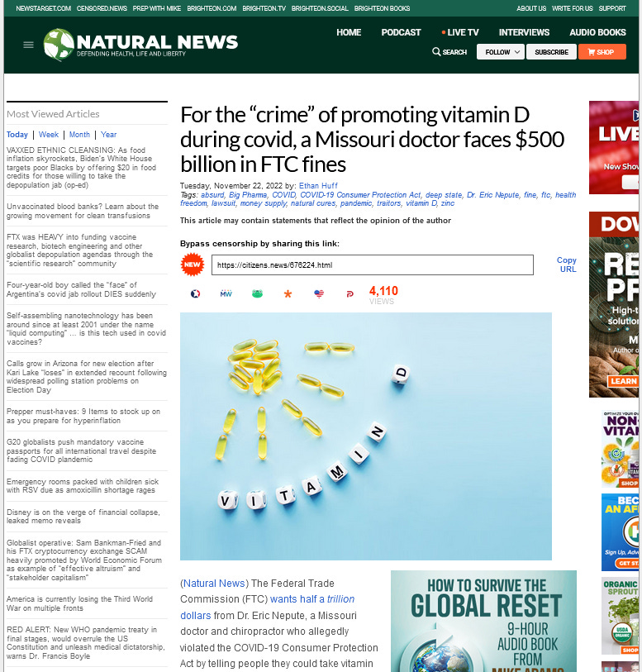Open author Ethan Huff's page
This screenshot has height=672, width=642.
click(318, 186)
